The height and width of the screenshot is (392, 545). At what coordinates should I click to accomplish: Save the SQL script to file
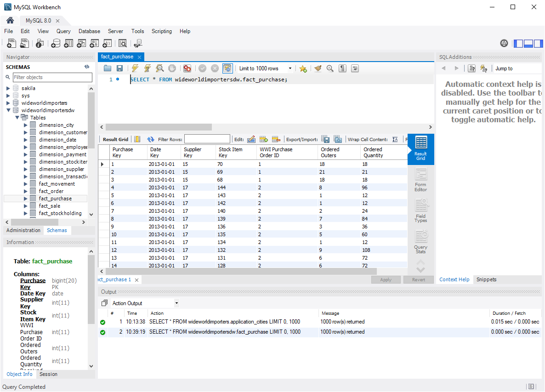(x=119, y=68)
